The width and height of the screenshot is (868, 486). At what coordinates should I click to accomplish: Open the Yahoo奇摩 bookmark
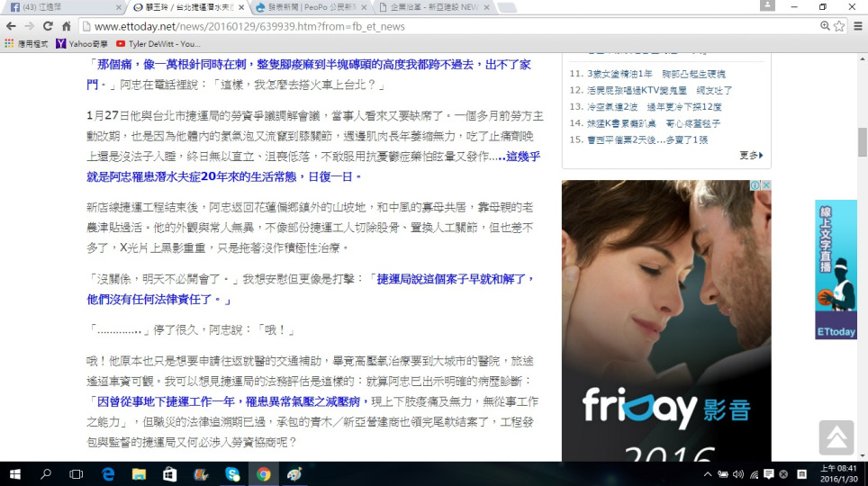(x=82, y=43)
